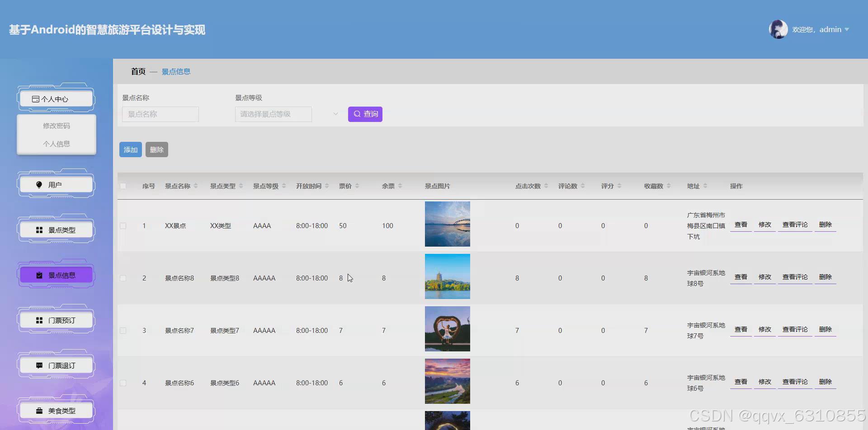Image resolution: width=868 pixels, height=430 pixels.
Task: Click the 查询 search button
Action: pyautogui.click(x=365, y=114)
